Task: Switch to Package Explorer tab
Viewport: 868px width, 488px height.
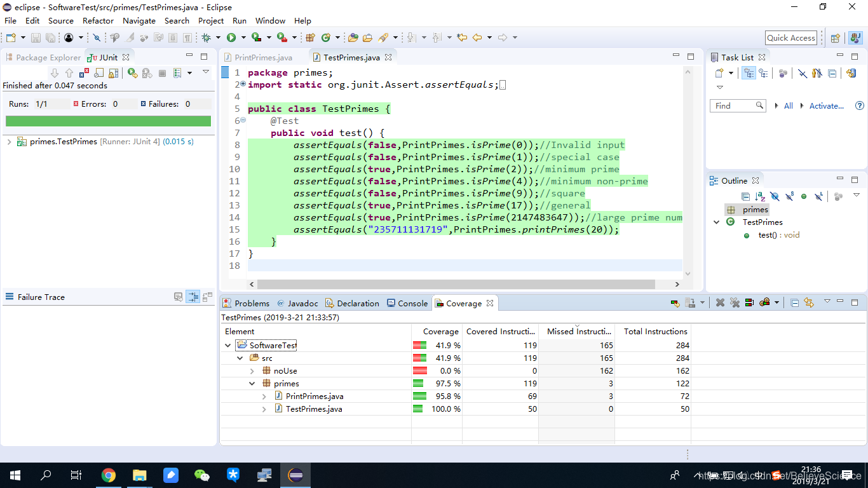Action: [43, 57]
